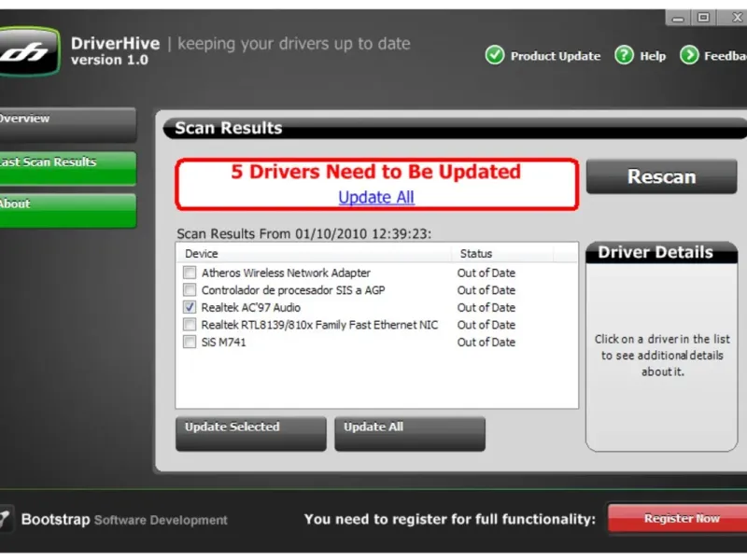Start a new scan with Rescan
This screenshot has width=747, height=560.
click(x=661, y=176)
